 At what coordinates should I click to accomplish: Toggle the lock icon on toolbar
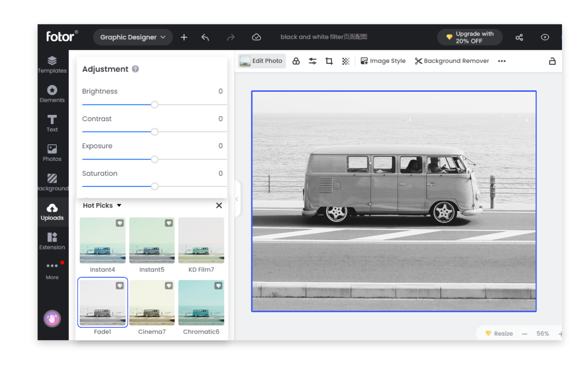(x=552, y=61)
